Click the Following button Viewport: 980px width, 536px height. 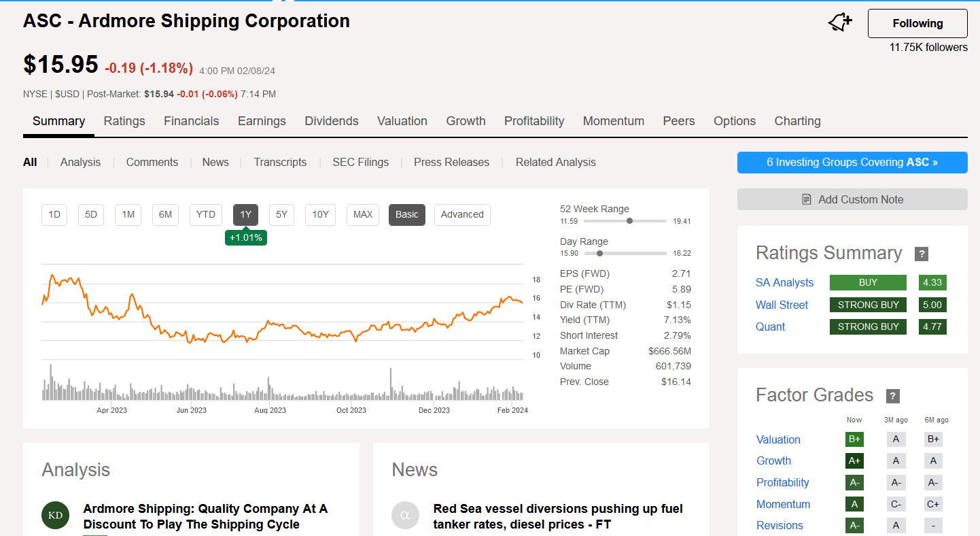click(917, 23)
